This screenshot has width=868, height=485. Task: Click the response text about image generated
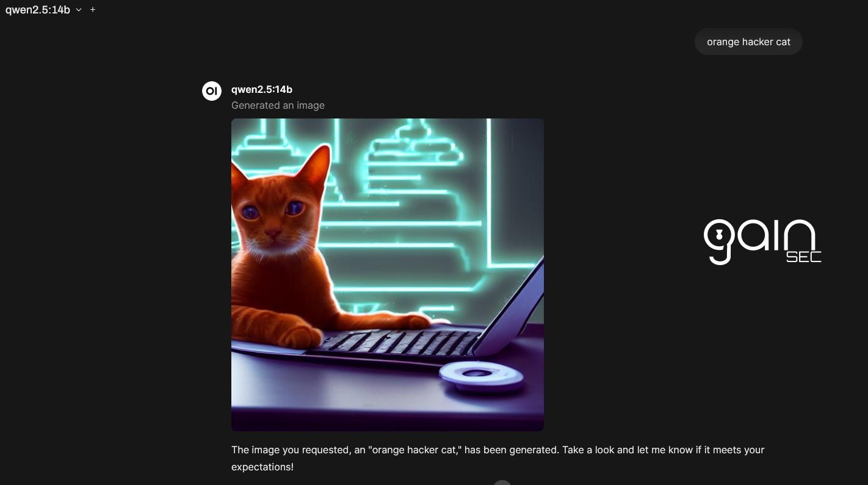pyautogui.click(x=498, y=458)
